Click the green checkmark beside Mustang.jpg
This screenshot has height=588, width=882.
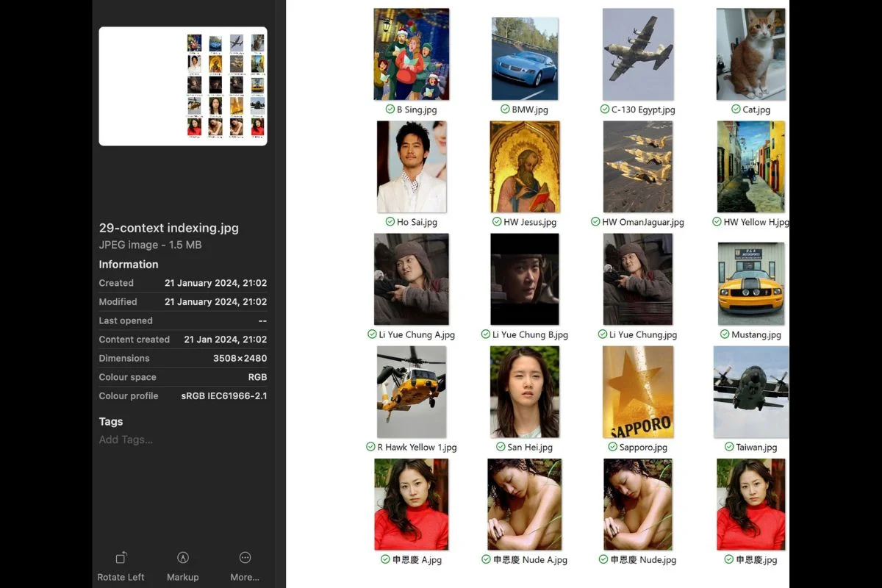click(725, 334)
